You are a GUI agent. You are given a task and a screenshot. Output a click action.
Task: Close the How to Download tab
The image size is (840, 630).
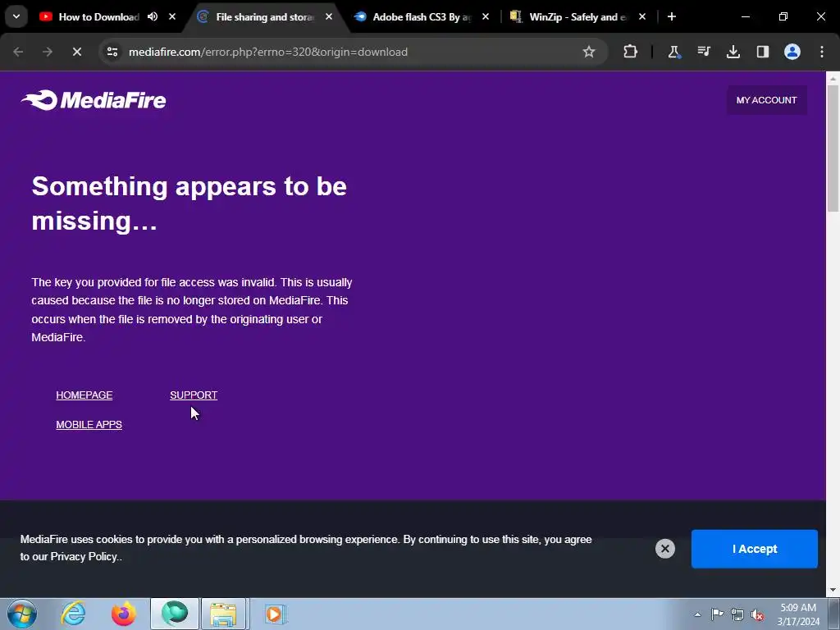click(172, 16)
